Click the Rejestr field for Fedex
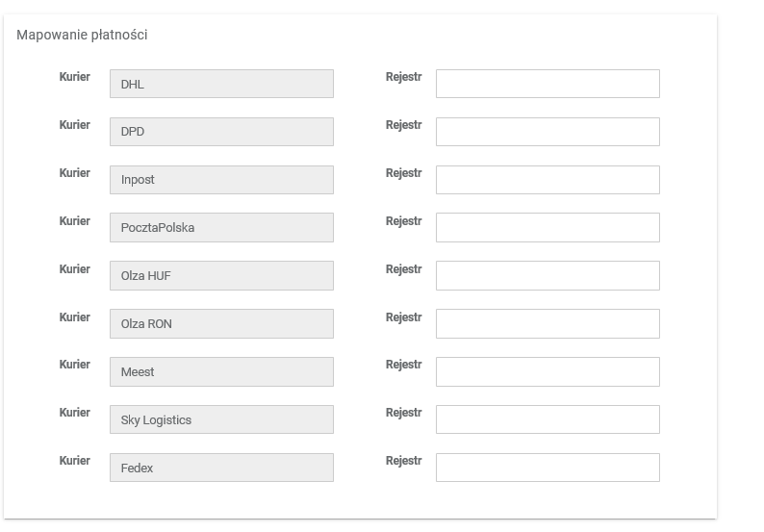 [548, 468]
